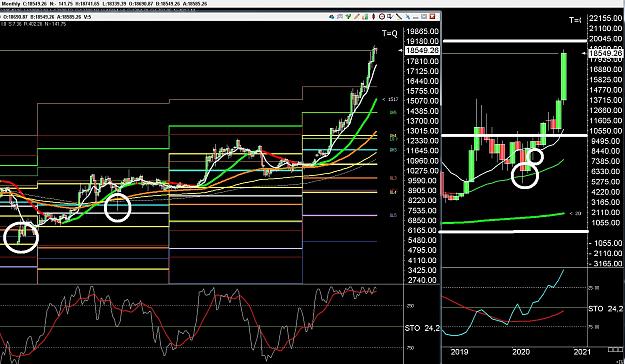Image resolution: width=625 pixels, height=364 pixels.
Task: Click the 2020 year label on time axis
Action: (521, 352)
